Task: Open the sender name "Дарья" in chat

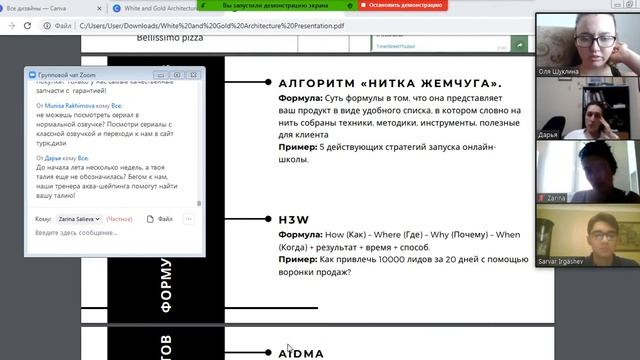Action: point(53,158)
